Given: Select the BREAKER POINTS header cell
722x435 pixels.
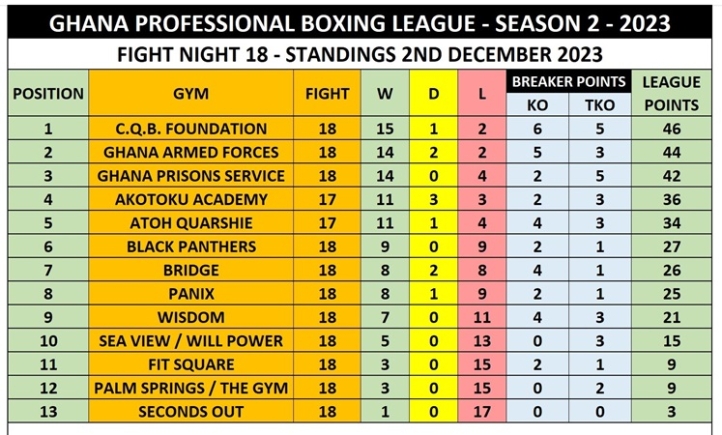Looking at the screenshot, I should 569,81.
